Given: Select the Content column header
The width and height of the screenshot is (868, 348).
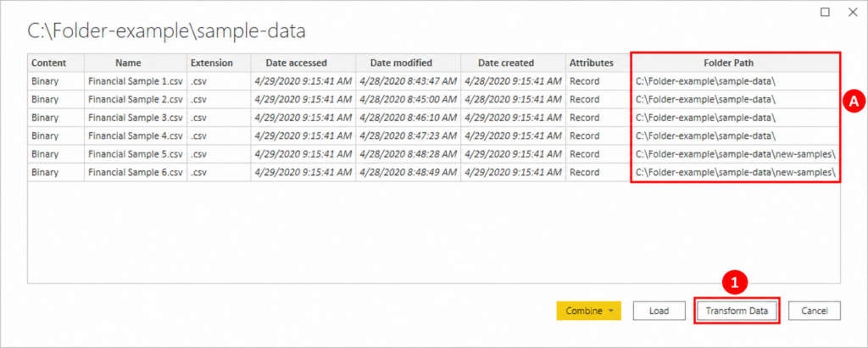Looking at the screenshot, I should click(x=56, y=63).
